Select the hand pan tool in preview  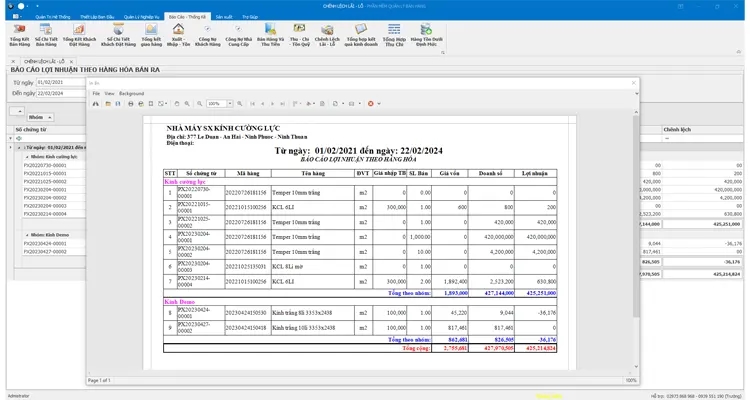point(177,103)
